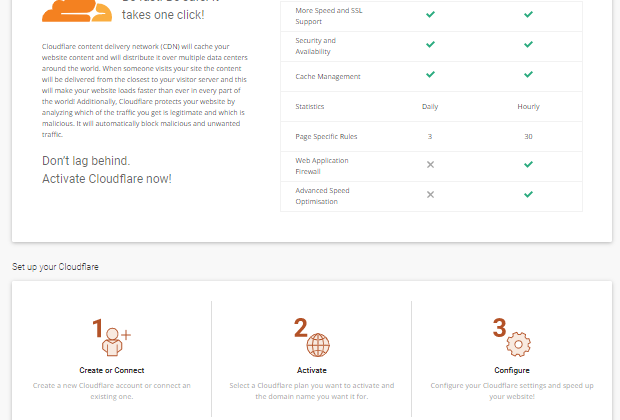
Task: Click the 'Web Application Firewall' row label
Action: click(x=322, y=166)
